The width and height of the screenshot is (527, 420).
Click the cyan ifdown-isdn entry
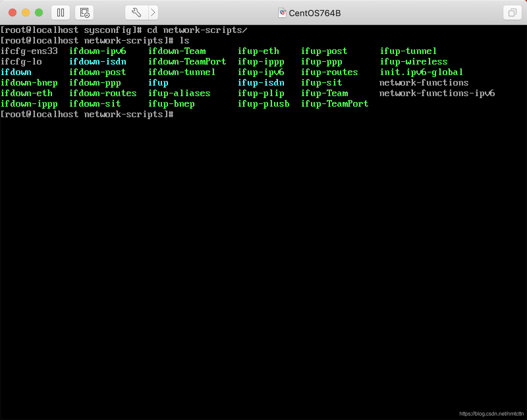pos(98,62)
